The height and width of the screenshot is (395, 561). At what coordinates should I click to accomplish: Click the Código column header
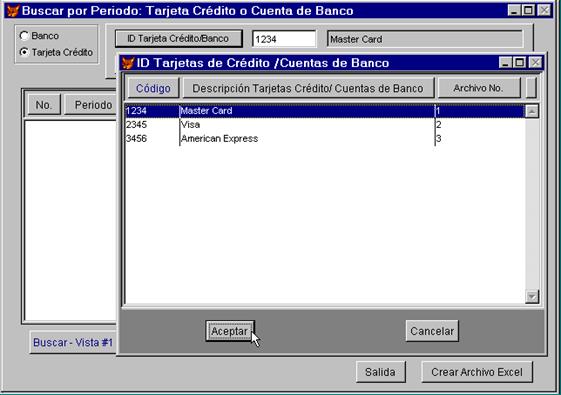[x=153, y=88]
